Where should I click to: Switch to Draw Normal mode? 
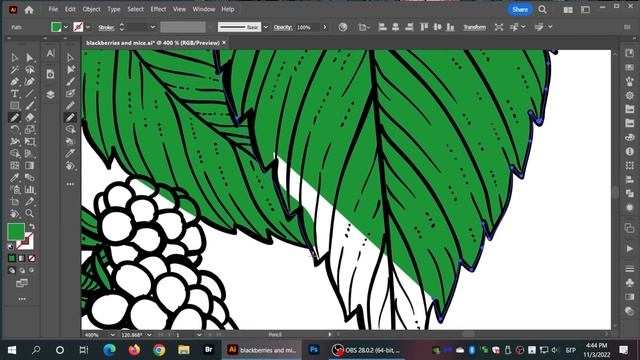coord(12,270)
